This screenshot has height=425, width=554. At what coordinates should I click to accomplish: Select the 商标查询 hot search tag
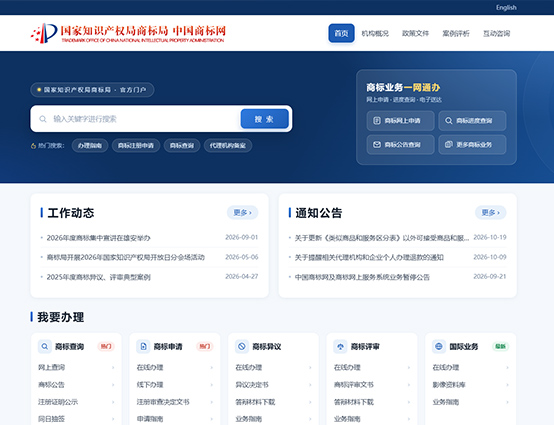tap(182, 146)
